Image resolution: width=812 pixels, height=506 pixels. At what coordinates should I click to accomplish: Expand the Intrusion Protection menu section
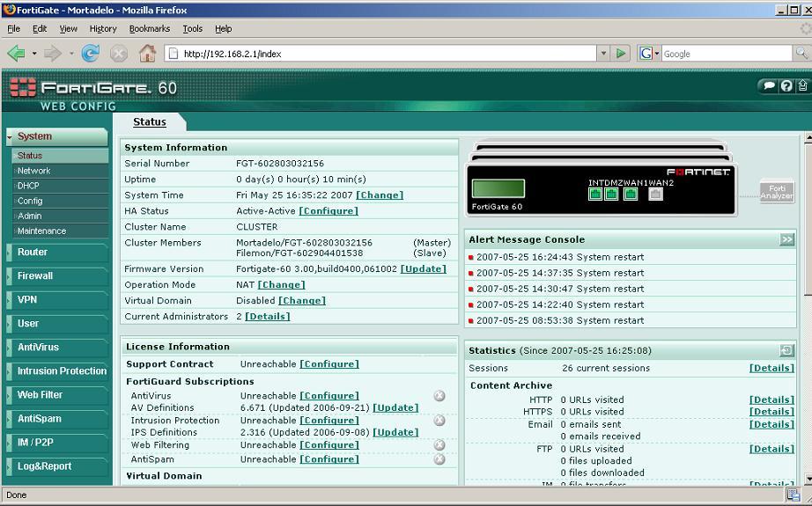pyautogui.click(x=57, y=371)
